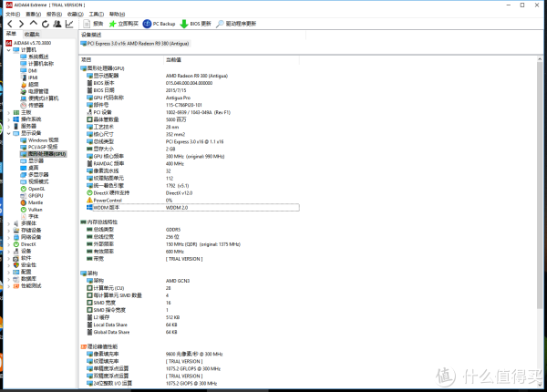The height and width of the screenshot is (392, 547).
Task: Select the 便携式计算机 laptop entry
Action: [x=39, y=98]
